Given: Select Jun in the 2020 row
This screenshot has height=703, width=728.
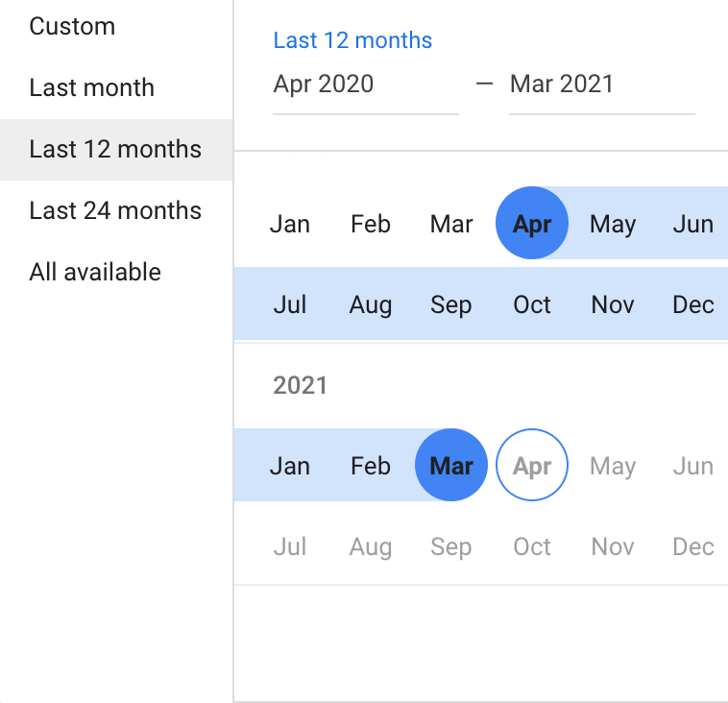Looking at the screenshot, I should (692, 224).
